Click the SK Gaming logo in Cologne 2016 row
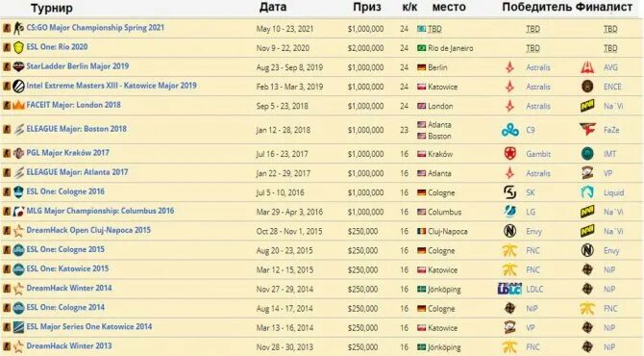 510,192
